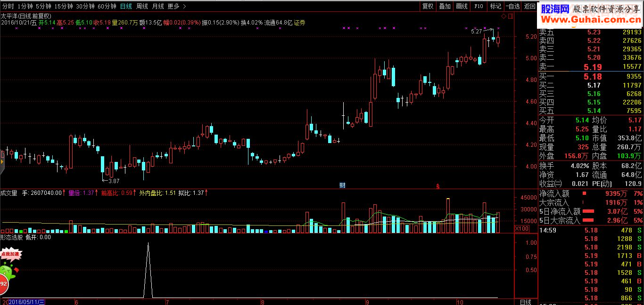Click the 卖五 ask row at 5.23

coord(591,32)
